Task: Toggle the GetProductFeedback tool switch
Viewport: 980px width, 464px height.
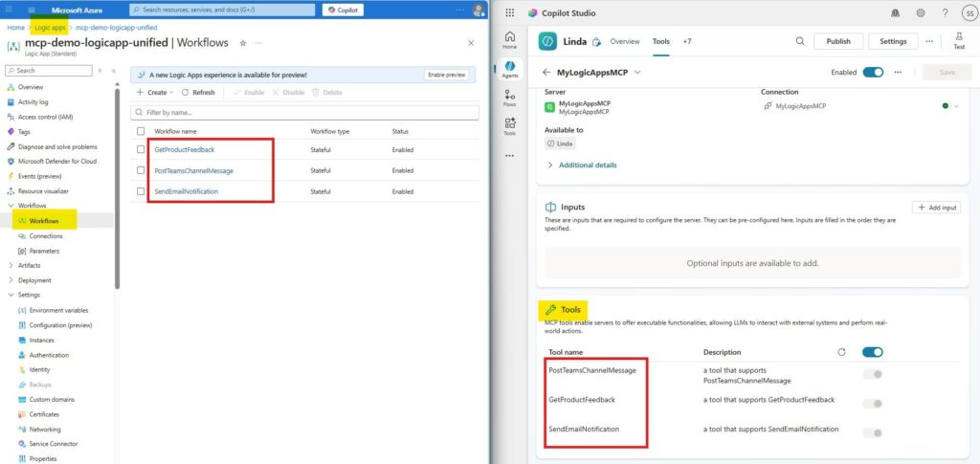Action: click(x=873, y=404)
